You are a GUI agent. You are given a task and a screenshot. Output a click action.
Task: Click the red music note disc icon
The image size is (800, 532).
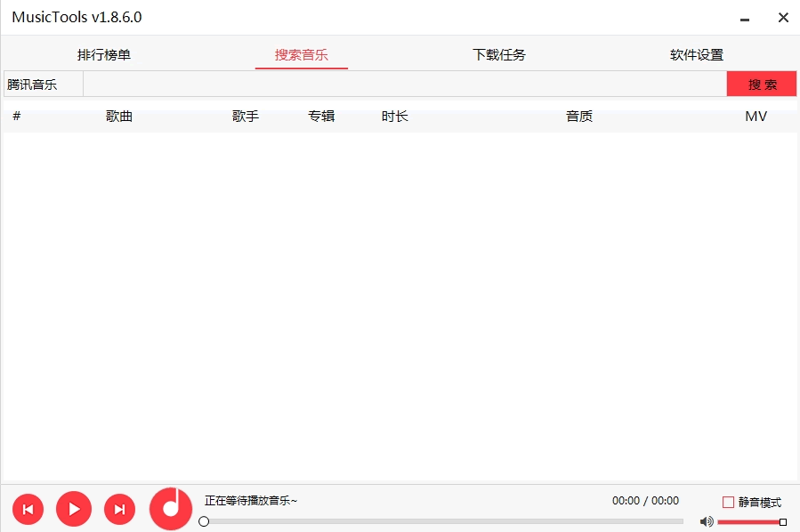pos(170,508)
